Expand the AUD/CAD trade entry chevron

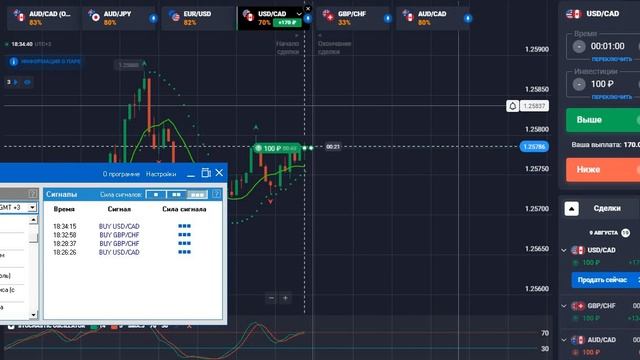click(564, 340)
